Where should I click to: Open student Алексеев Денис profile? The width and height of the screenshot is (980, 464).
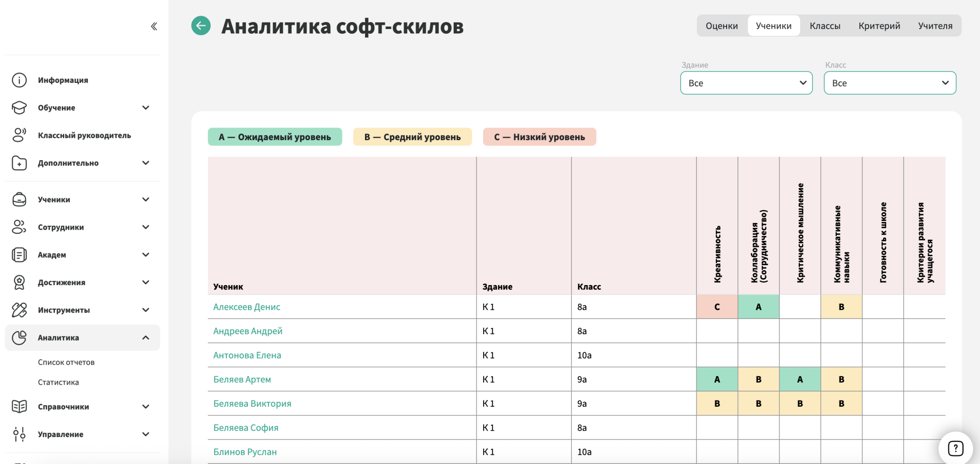tap(247, 307)
